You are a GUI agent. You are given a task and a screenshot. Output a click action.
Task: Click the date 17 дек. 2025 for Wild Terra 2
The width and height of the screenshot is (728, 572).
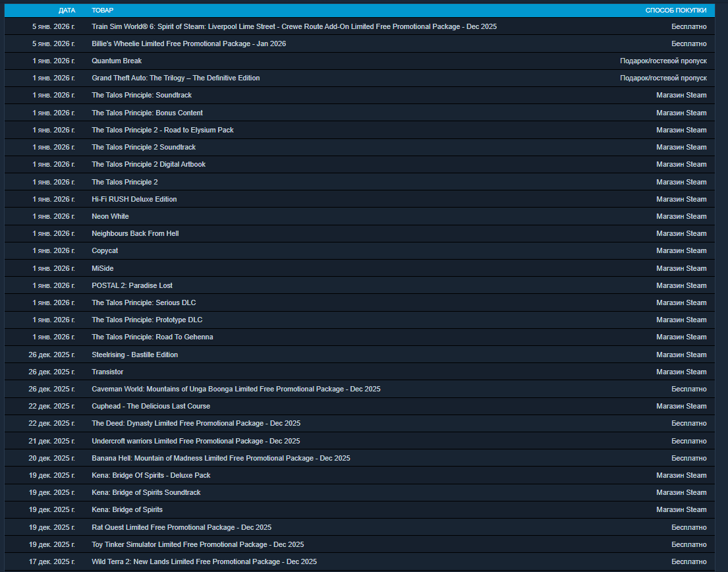tap(51, 561)
